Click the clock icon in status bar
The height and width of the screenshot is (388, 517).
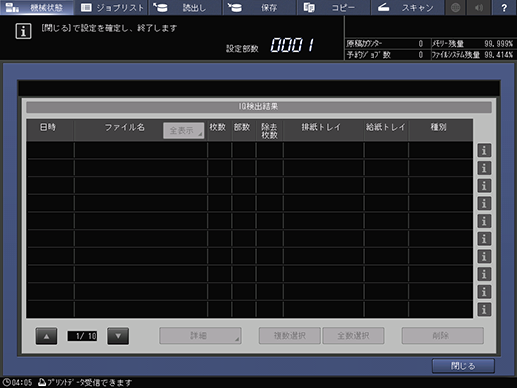coord(7,382)
